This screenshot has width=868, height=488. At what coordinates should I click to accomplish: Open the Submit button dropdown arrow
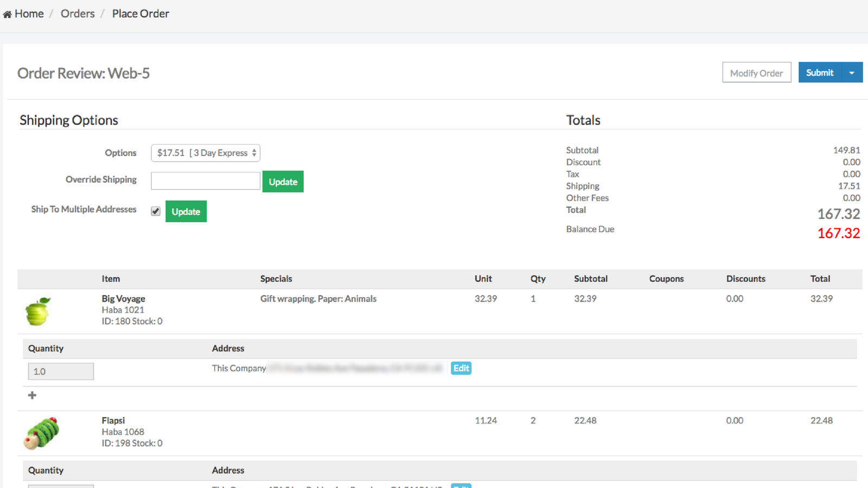tap(852, 73)
